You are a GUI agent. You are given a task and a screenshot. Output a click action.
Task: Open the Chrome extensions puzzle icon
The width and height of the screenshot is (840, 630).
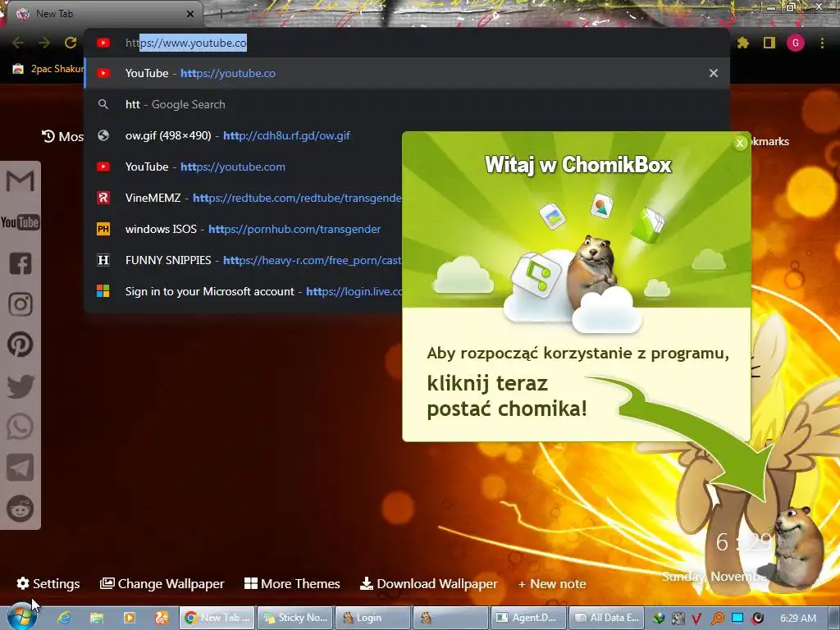(743, 43)
